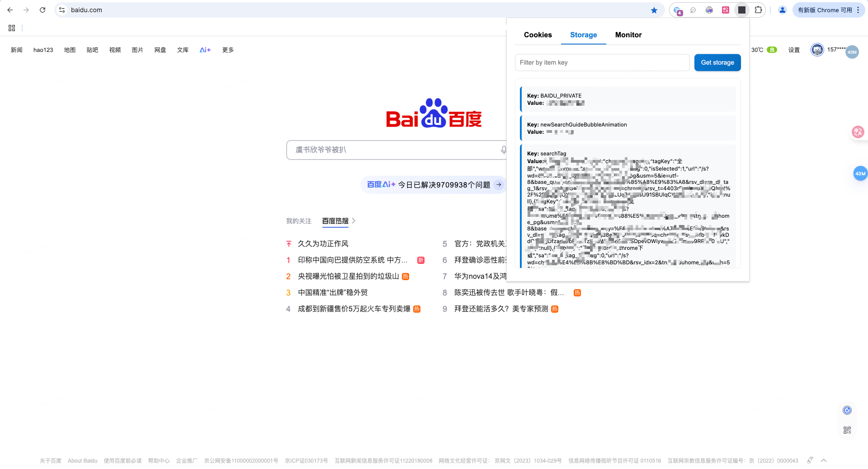Open the Monitor tab
The width and height of the screenshot is (868, 469).
[x=628, y=35]
